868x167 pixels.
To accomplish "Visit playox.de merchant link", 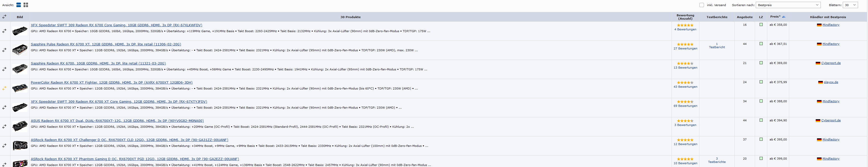I will pyautogui.click(x=831, y=83).
